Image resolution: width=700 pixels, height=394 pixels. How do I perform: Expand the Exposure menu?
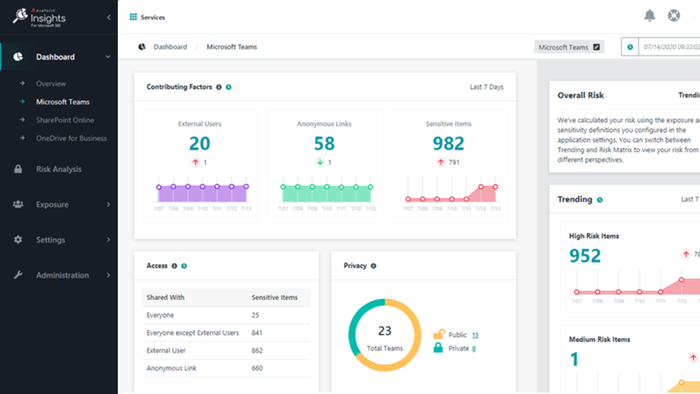108,204
